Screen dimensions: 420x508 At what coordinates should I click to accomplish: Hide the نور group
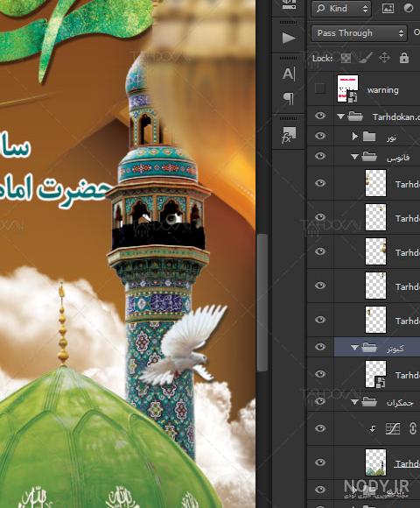320,136
